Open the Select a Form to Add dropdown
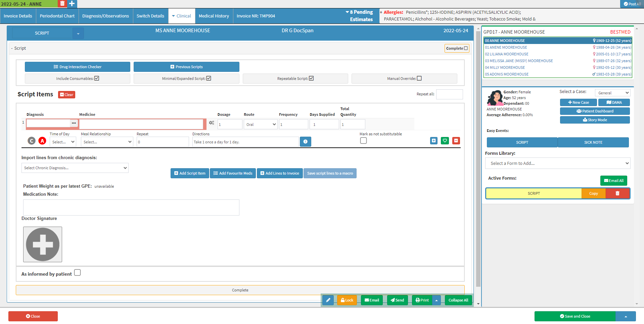The width and height of the screenshot is (644, 324). (x=557, y=164)
